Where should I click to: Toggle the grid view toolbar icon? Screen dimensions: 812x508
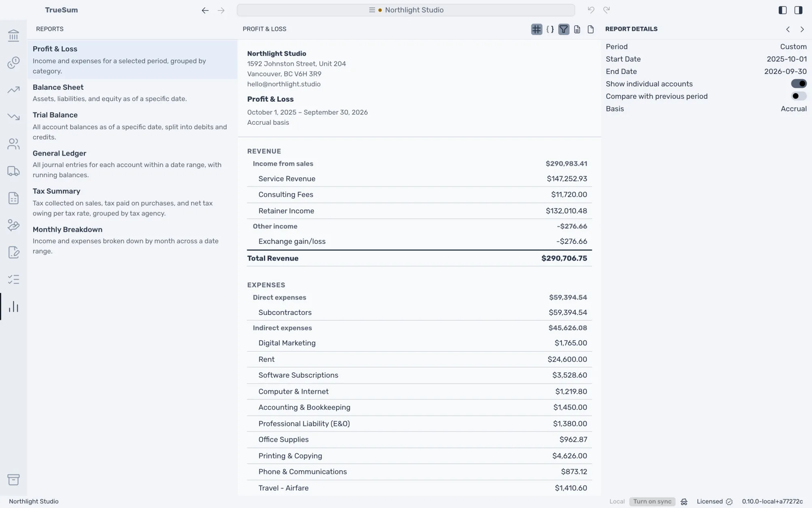coord(537,29)
